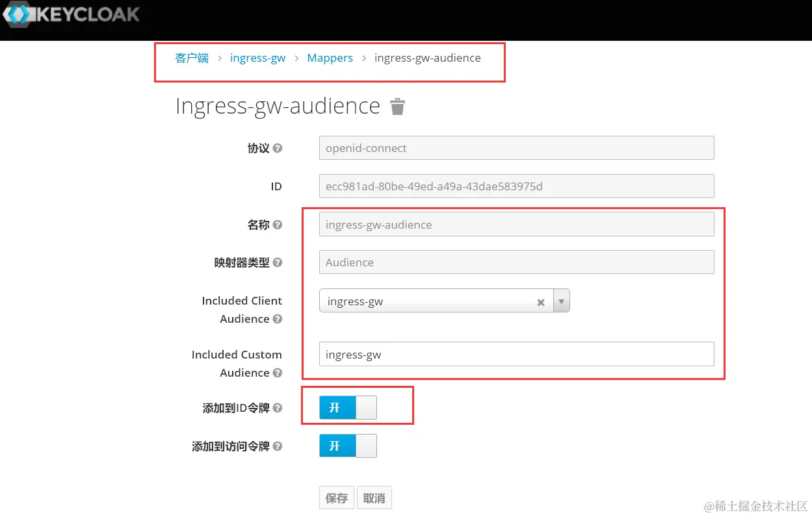Click the Included Custom Audience field

[517, 355]
